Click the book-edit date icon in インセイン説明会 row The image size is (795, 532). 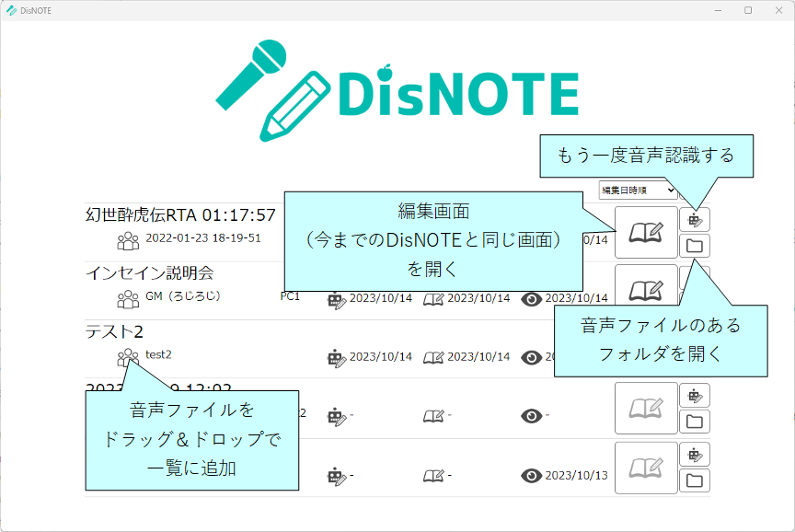433,300
